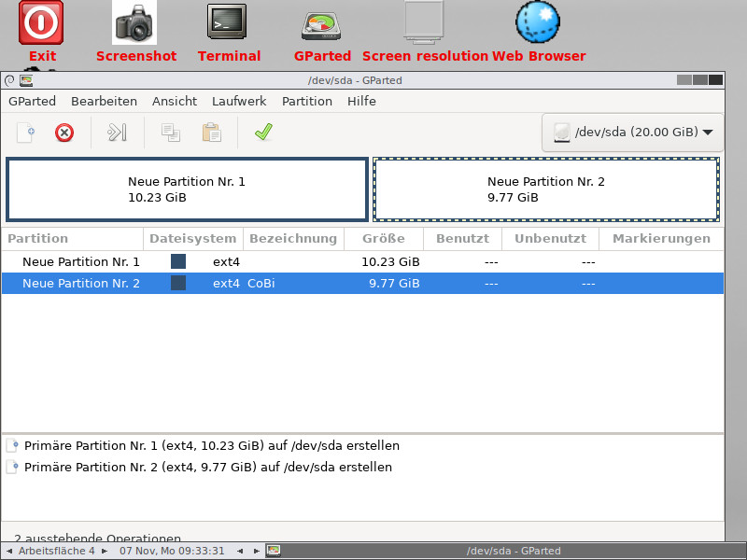
Task: Expand the first pending operation entry
Action: [12, 445]
